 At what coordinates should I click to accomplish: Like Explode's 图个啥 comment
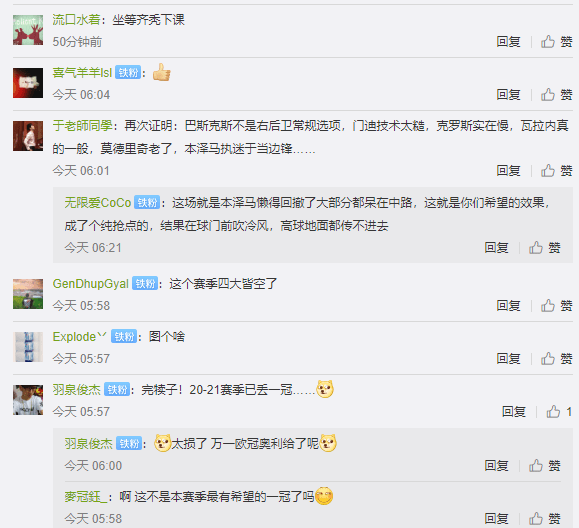[556, 359]
